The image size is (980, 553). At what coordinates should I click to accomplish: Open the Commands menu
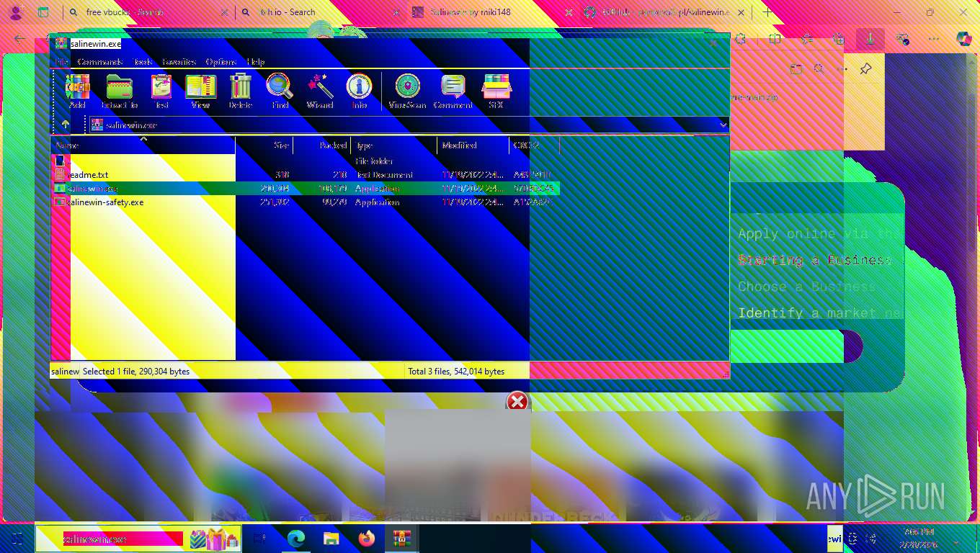click(99, 62)
